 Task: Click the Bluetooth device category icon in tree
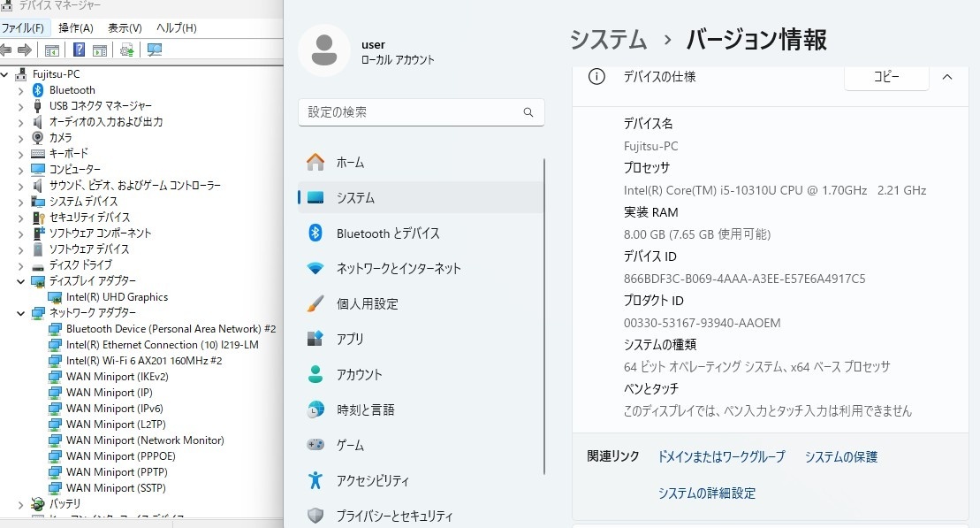[38, 90]
